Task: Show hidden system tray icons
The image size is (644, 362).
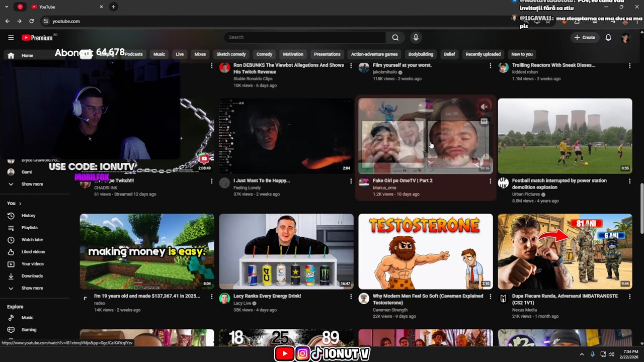Action: coord(582,354)
